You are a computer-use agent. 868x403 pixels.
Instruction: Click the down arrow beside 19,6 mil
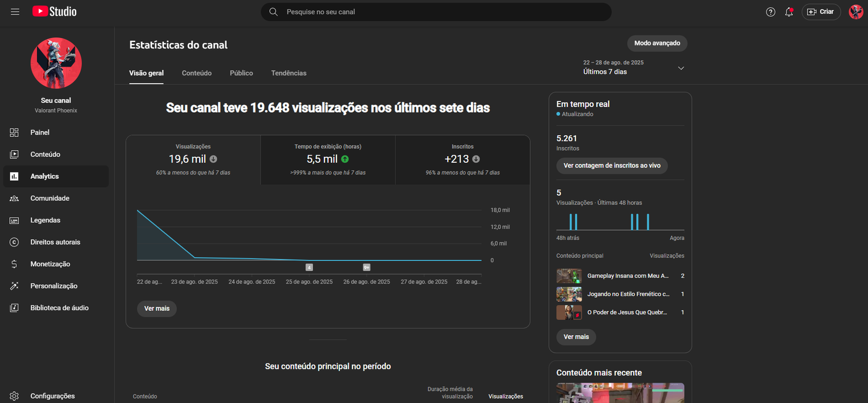[213, 159]
